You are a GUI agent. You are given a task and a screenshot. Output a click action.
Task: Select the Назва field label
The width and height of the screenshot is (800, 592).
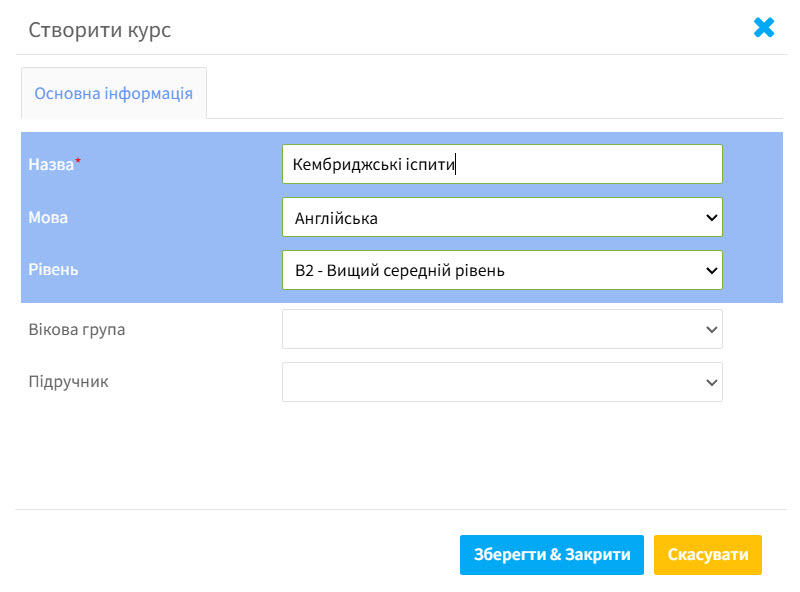pyautogui.click(x=51, y=164)
